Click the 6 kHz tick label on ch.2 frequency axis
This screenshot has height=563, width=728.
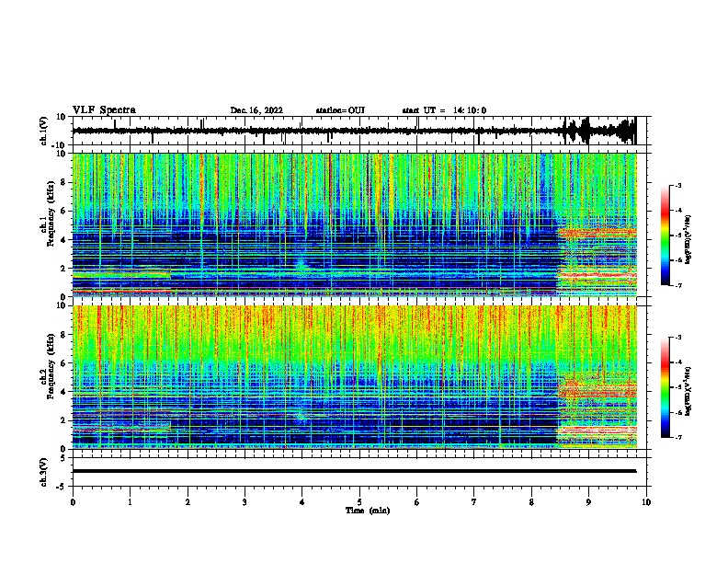(63, 363)
